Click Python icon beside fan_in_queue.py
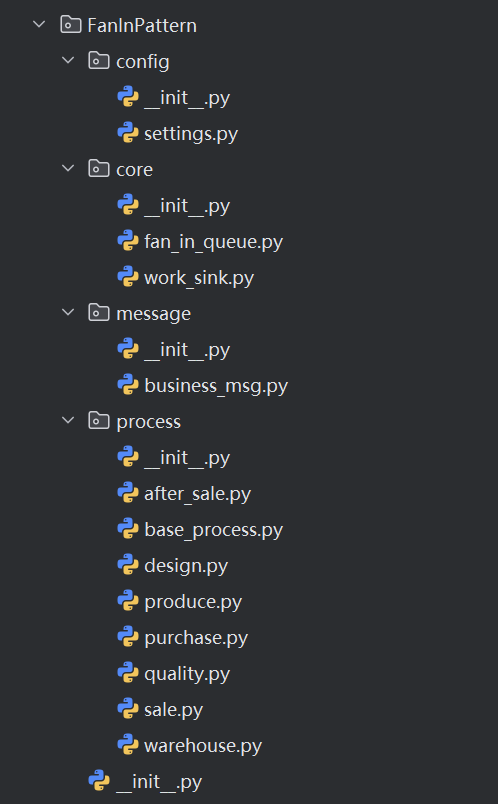Image resolution: width=498 pixels, height=804 pixels. pyautogui.click(x=128, y=240)
